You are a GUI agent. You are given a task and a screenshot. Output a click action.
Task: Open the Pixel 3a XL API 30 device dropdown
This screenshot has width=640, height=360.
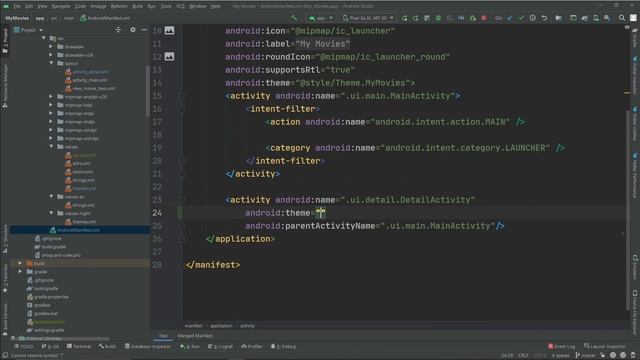[368, 18]
